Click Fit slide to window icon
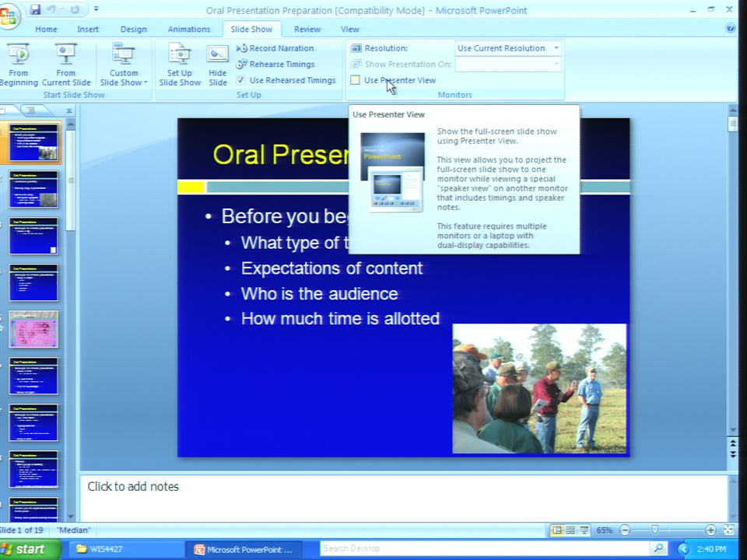 [x=729, y=530]
